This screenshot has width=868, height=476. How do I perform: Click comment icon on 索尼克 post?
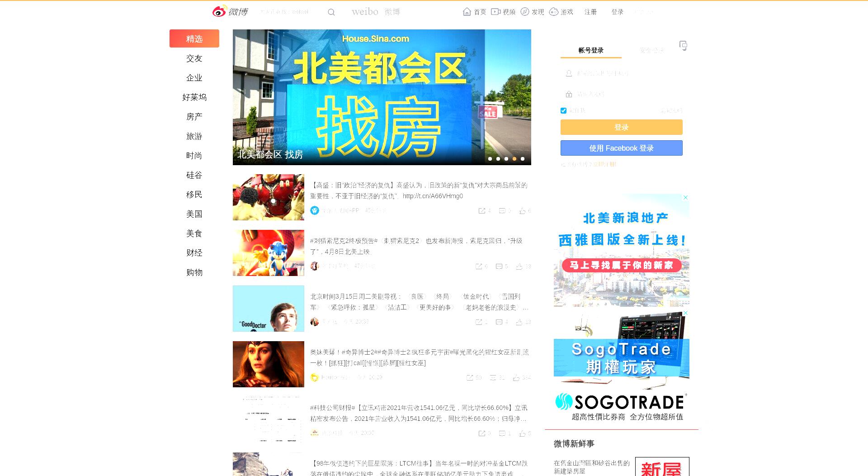[x=499, y=267]
